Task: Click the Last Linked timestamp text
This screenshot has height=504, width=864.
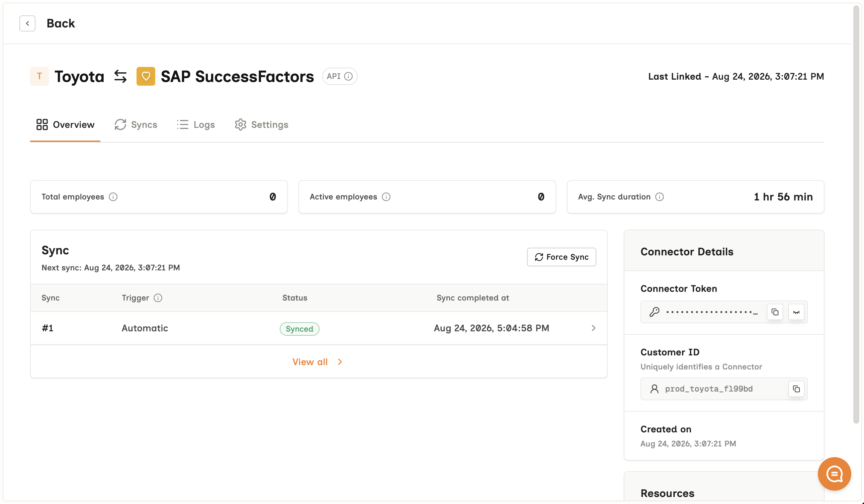Action: pyautogui.click(x=736, y=76)
